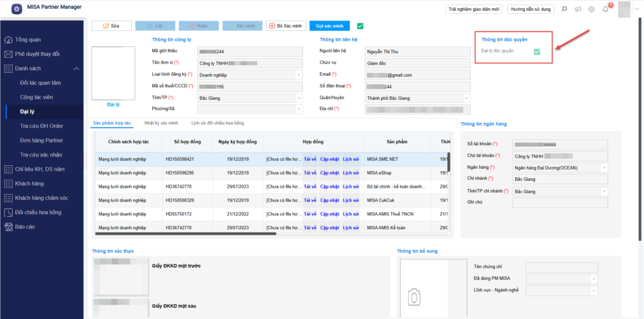Collapse the Danh sách sidebar group
This screenshot has width=644, height=319.
pos(76,68)
